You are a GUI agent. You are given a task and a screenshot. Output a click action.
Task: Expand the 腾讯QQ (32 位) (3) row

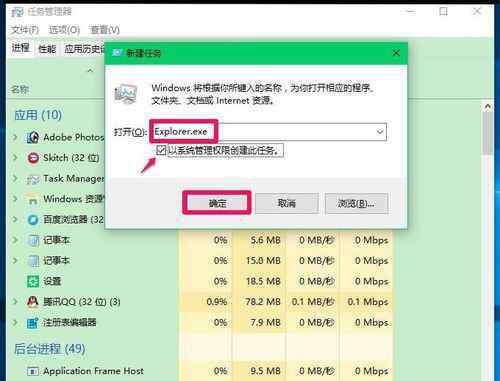[x=15, y=302]
